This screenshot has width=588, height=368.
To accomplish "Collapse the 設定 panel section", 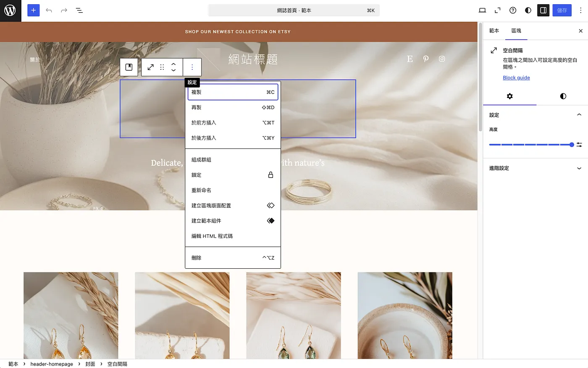I will (x=535, y=115).
